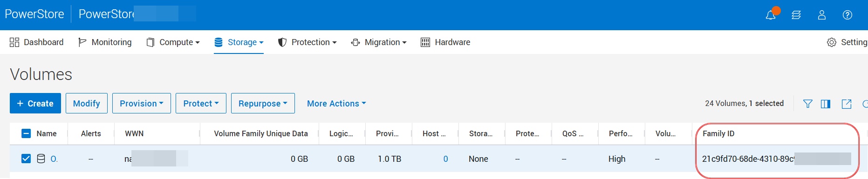This screenshot has height=179, width=868.
Task: Click the Host column header
Action: point(434,133)
